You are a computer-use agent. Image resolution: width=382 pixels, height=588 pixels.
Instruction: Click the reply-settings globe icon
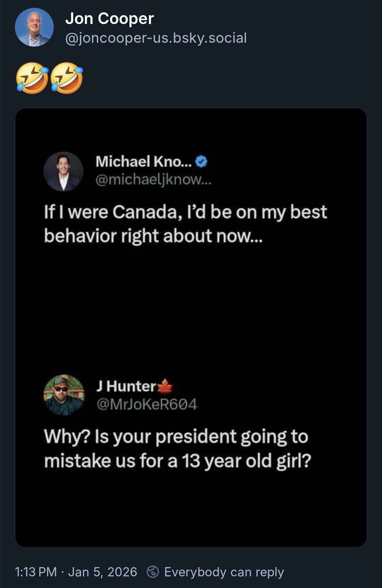pos(153,572)
